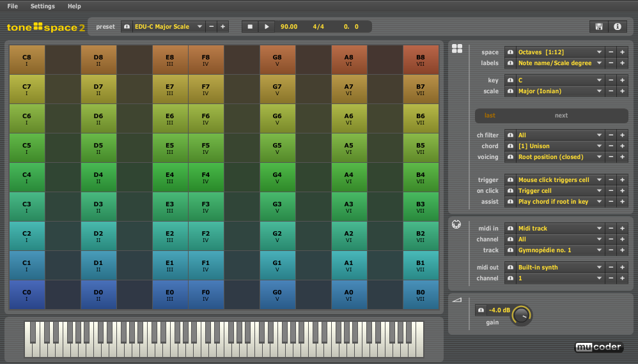The width and height of the screenshot is (638, 364).
Task: Open the scale dropdown Major (Ionian)
Action: (560, 91)
